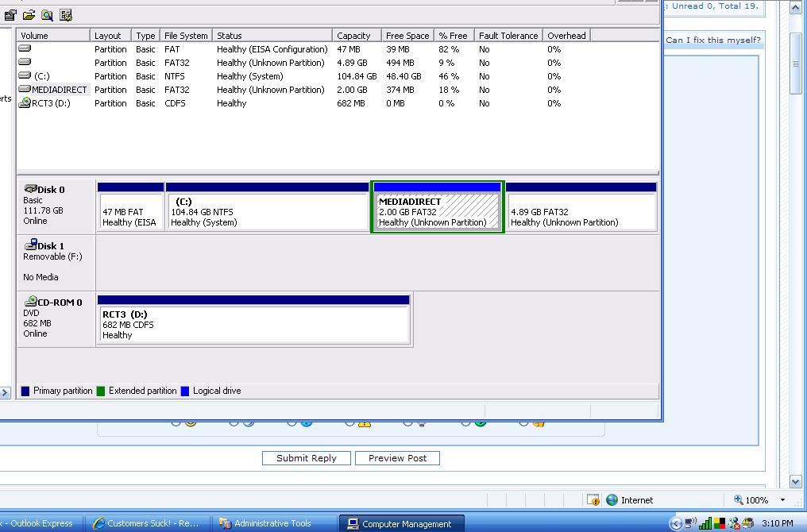Click the Disk 1 removable drive icon
Image resolution: width=807 pixels, height=532 pixels.
pyautogui.click(x=30, y=245)
